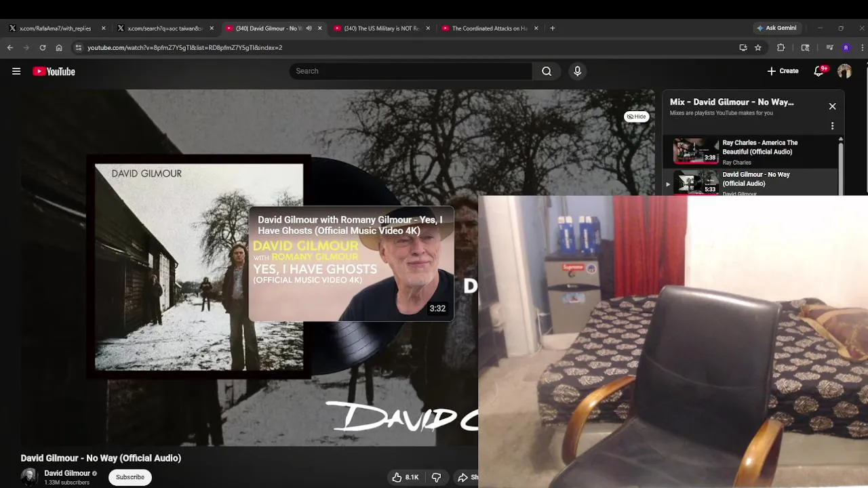
Task: Open the Chrome profile R avatar
Action: [x=846, y=47]
